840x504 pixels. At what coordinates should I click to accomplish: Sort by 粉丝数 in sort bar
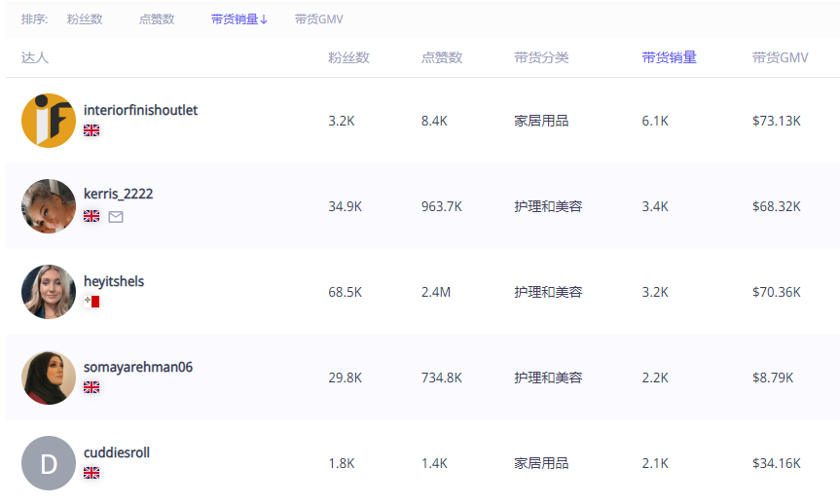tap(85, 19)
